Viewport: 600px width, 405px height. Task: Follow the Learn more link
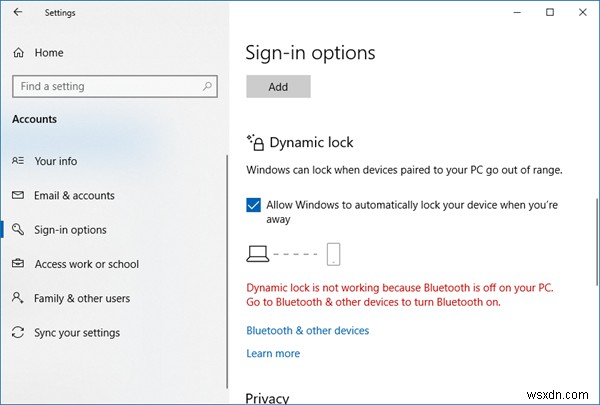(x=273, y=353)
